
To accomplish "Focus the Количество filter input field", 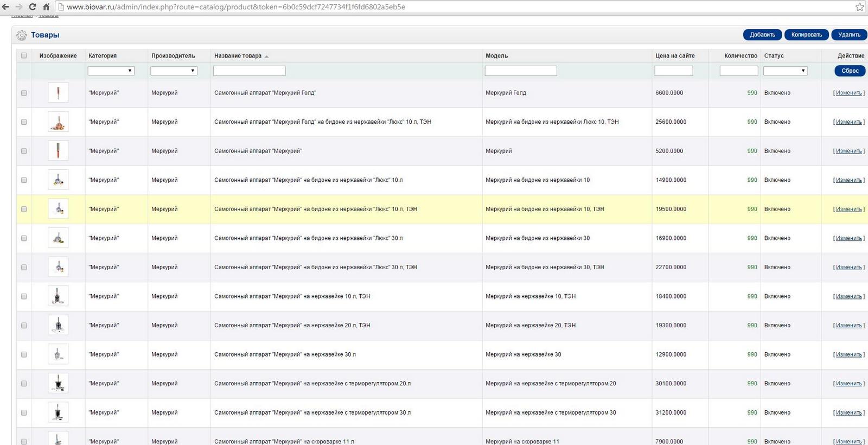I will point(739,71).
